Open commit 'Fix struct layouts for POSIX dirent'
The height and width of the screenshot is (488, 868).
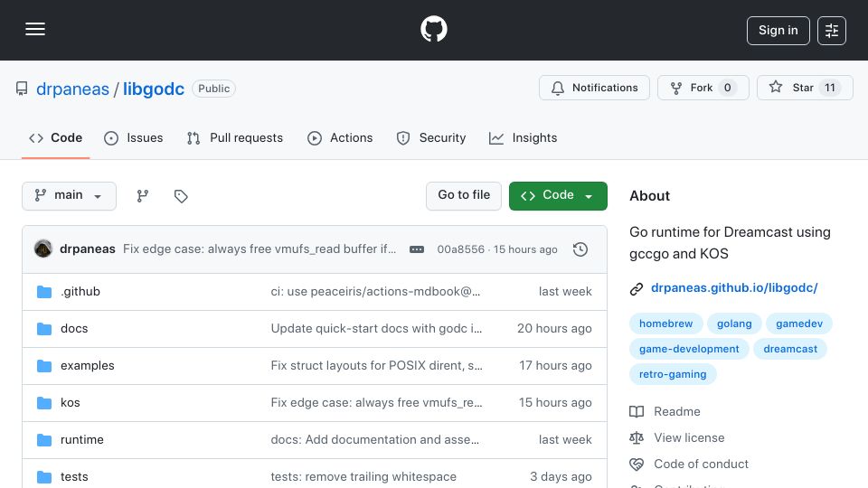[376, 366]
